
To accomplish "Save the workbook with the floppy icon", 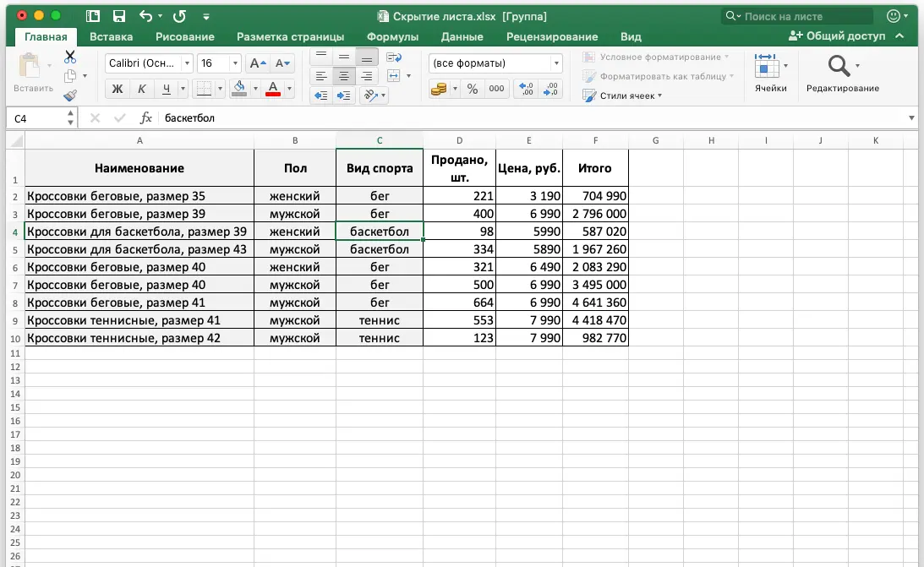I will tap(119, 17).
